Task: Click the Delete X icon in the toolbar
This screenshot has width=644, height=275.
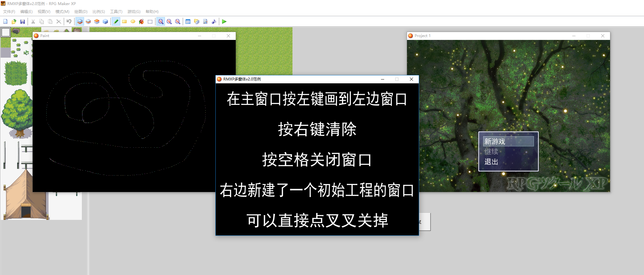Action: click(59, 22)
